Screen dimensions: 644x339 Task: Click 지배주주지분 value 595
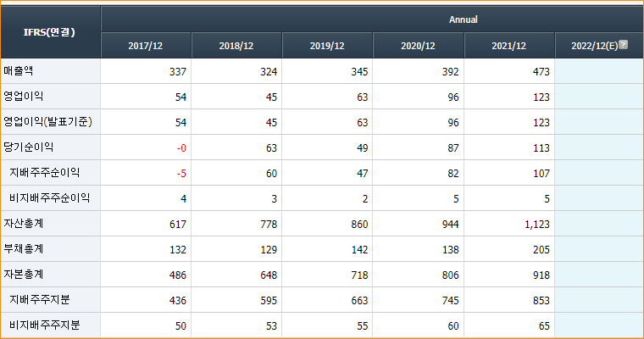coord(269,301)
